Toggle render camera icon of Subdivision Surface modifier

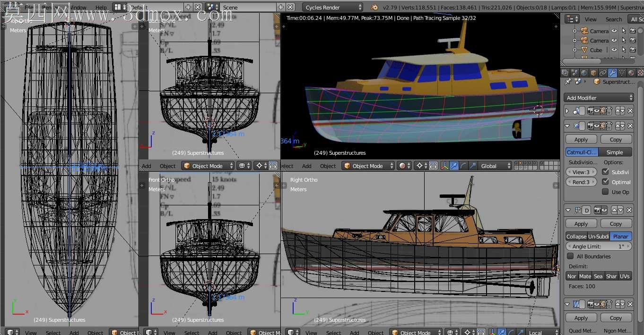tap(591, 126)
